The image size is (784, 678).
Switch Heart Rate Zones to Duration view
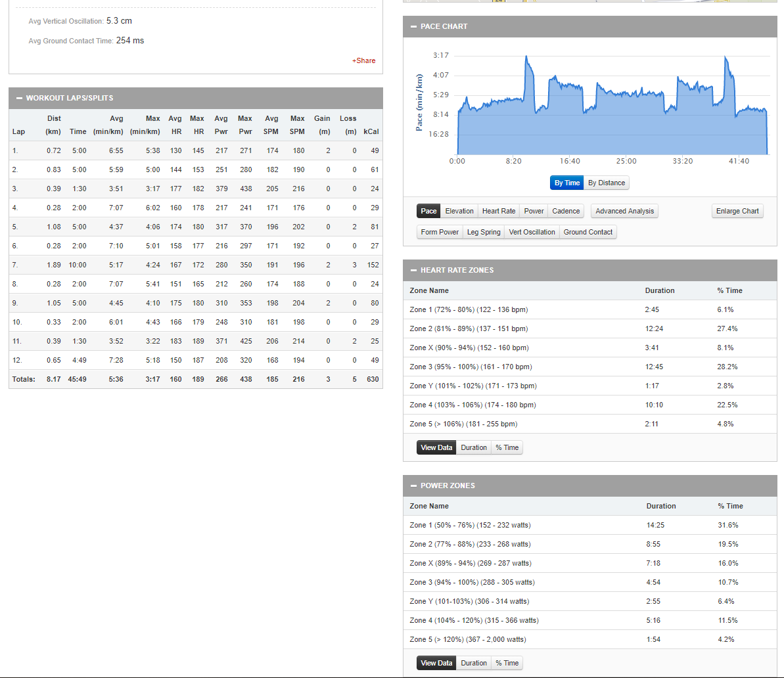point(473,447)
